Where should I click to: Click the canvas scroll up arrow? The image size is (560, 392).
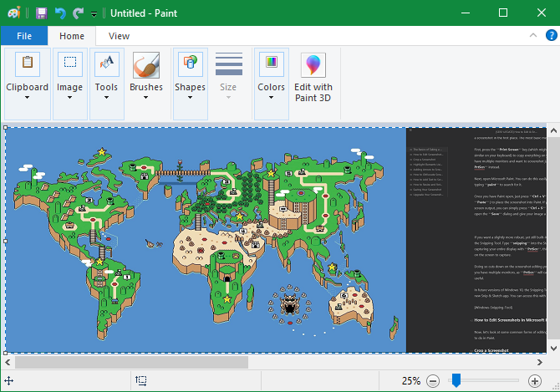coord(553,130)
